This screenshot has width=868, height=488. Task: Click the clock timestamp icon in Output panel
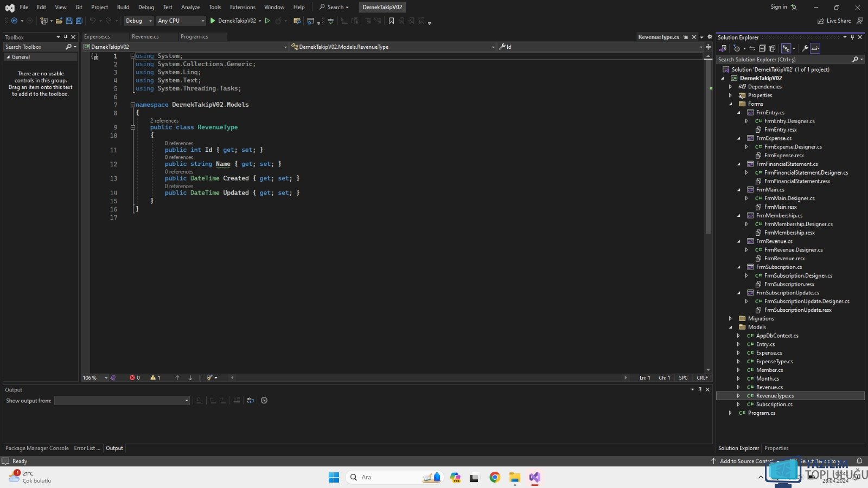click(264, 400)
